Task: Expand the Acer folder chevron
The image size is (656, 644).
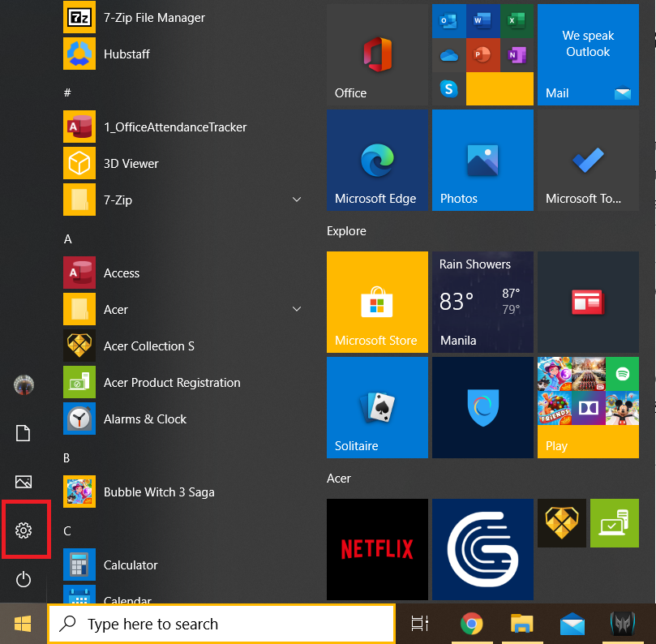Action: [x=297, y=309]
